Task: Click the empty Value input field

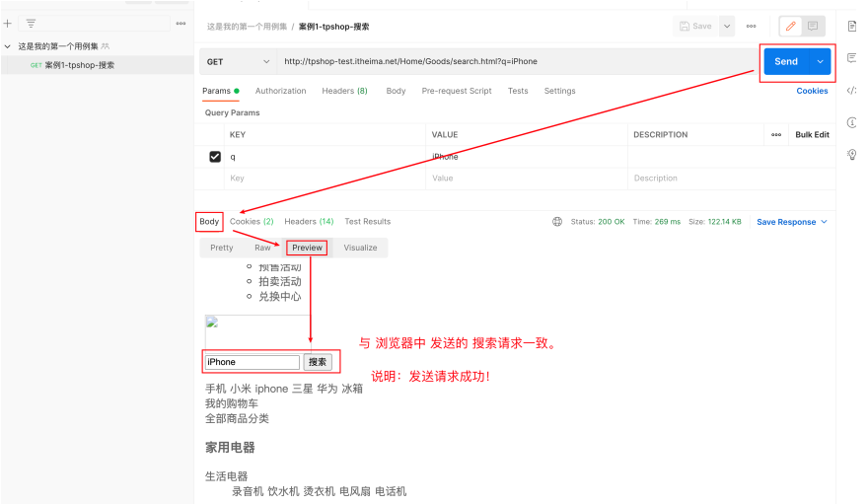Action: coord(526,179)
